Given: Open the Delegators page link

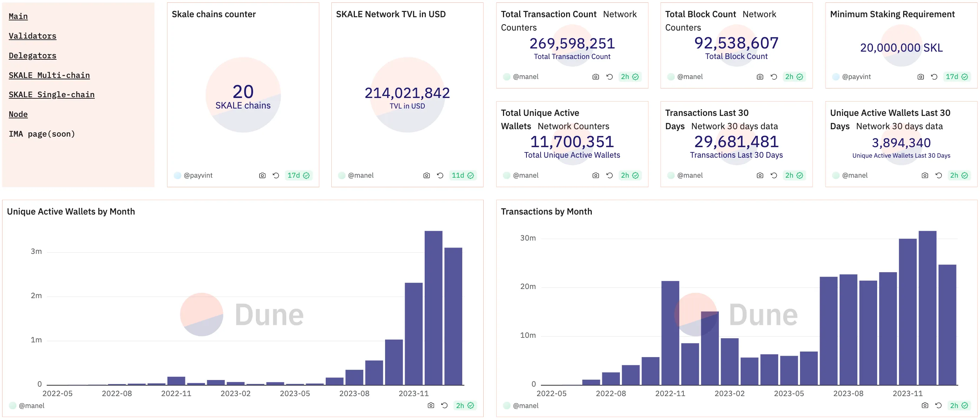Looking at the screenshot, I should pos(32,55).
